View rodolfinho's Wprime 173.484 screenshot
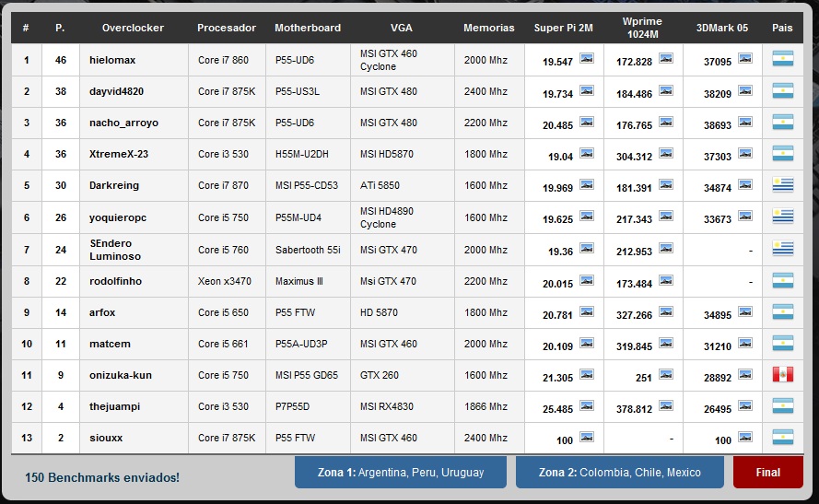The width and height of the screenshot is (819, 504). tap(665, 281)
